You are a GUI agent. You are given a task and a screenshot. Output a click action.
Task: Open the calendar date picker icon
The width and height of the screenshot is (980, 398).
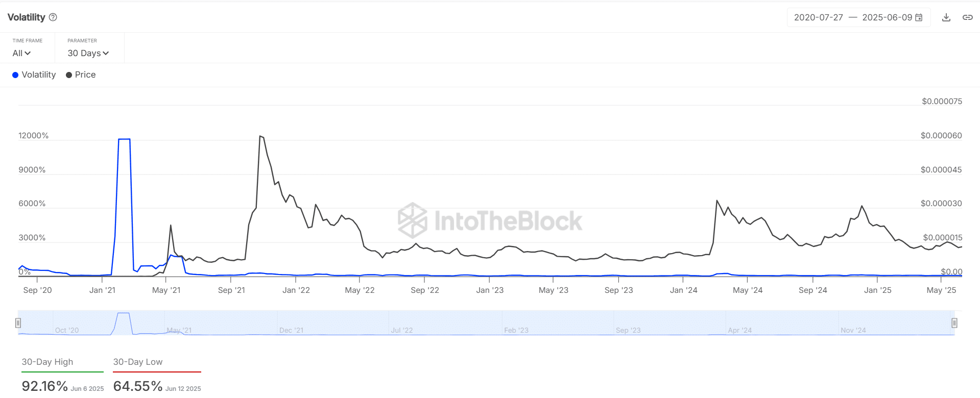[919, 17]
